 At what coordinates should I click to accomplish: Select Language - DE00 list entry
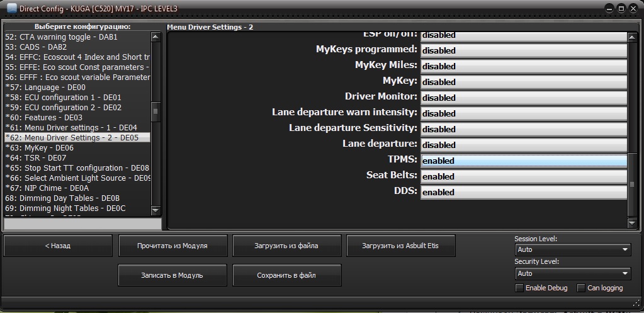click(x=45, y=87)
